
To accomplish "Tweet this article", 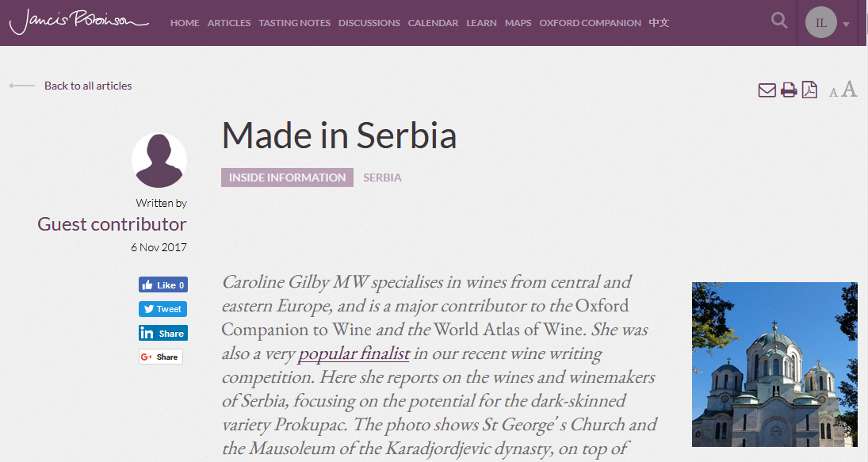I will point(163,309).
